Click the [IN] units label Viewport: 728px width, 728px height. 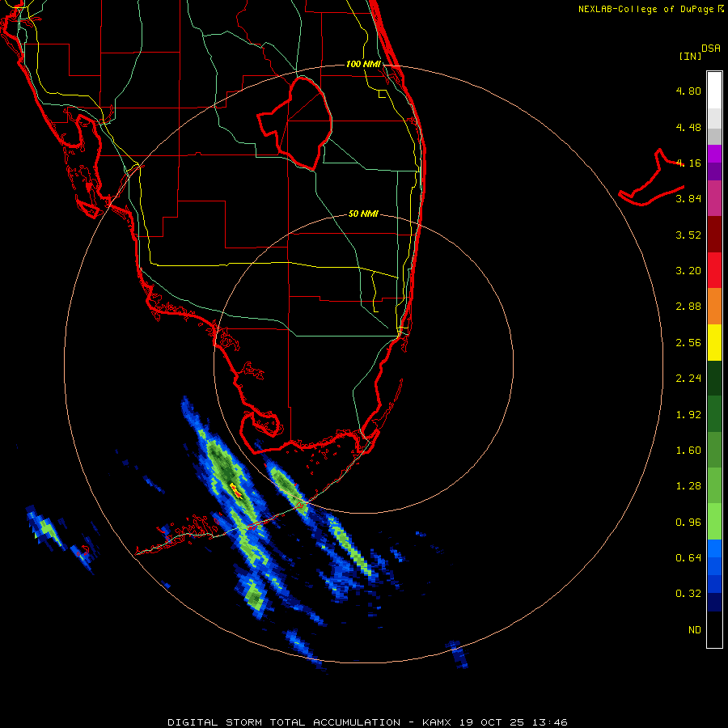point(690,56)
